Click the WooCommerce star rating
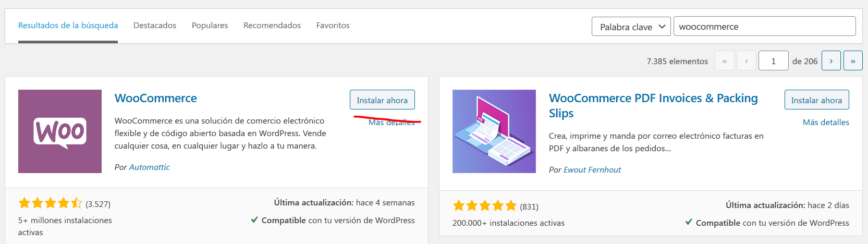Screen dimensions: 868x244 50,203
